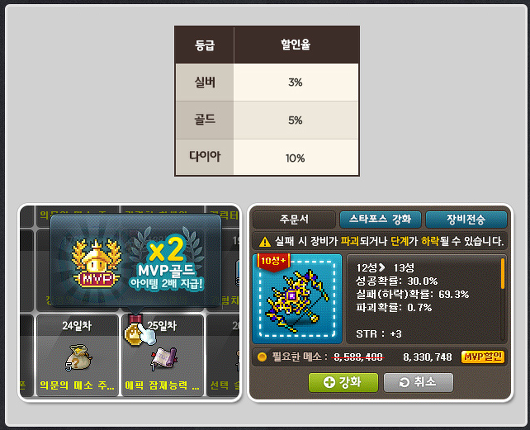Click the 10성+ red ribbon badge
Viewport: 530px width, 430px height.
coord(273,262)
